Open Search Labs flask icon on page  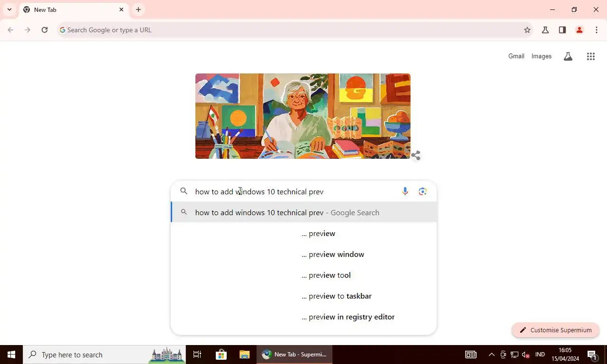pos(568,56)
